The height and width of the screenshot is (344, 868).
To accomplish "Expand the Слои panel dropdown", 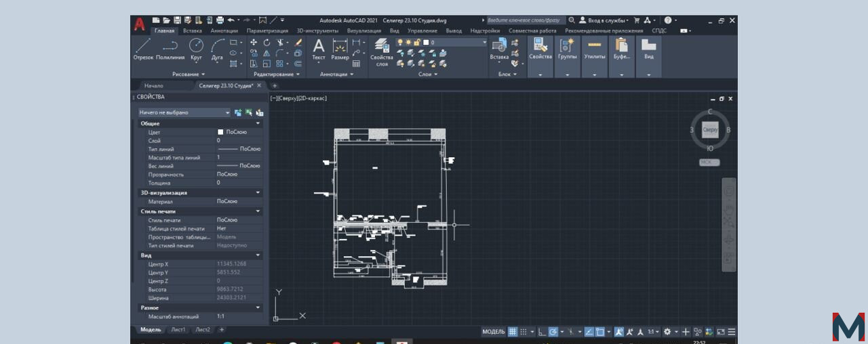I will click(428, 74).
